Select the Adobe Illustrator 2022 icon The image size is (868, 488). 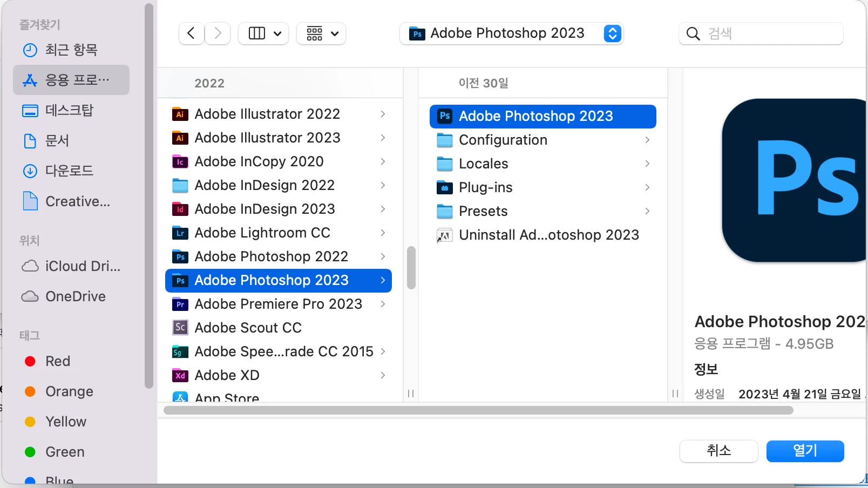180,114
